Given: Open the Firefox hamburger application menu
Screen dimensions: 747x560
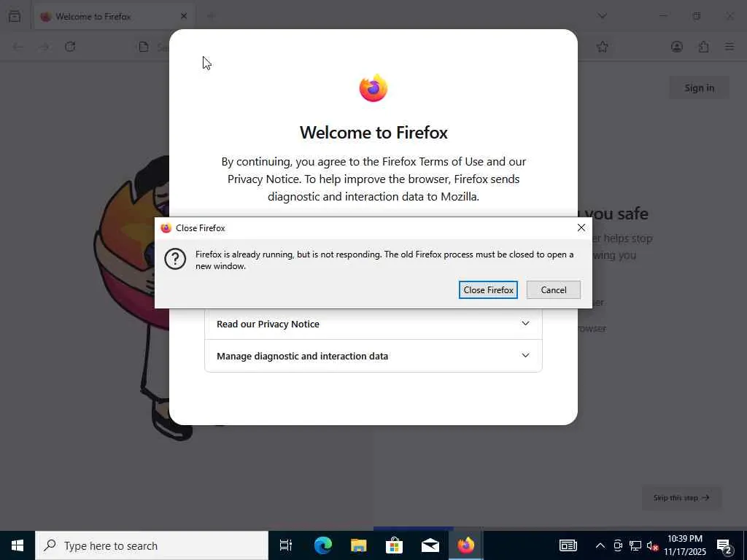Looking at the screenshot, I should pyautogui.click(x=729, y=47).
